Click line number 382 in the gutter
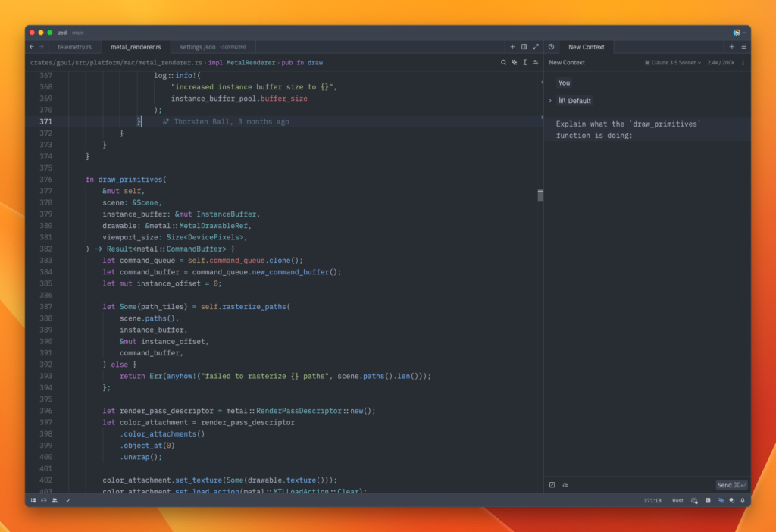 tap(46, 249)
